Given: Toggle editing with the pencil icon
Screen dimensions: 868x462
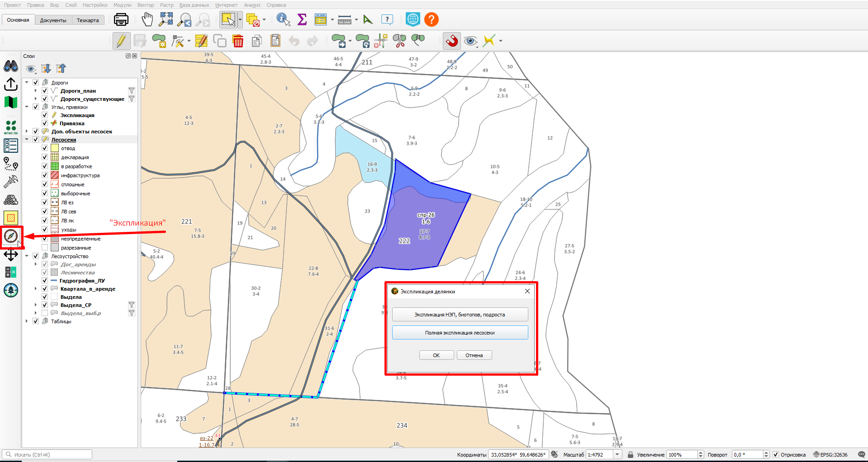Looking at the screenshot, I should [x=121, y=41].
